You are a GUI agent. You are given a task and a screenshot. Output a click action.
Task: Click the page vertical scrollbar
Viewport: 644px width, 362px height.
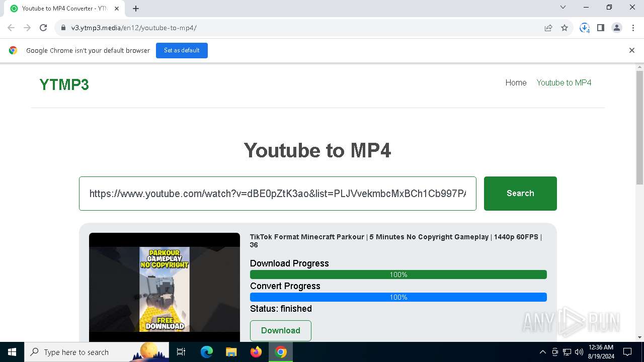tap(639, 128)
